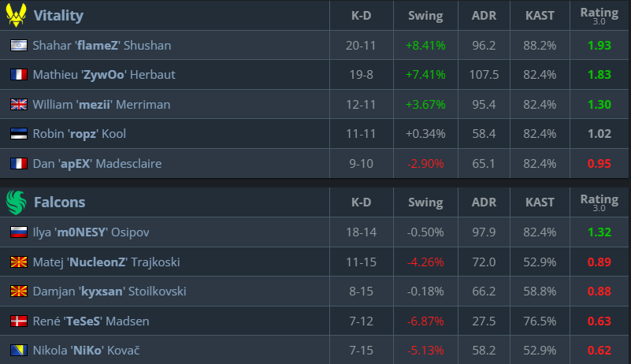Open the Vitality team page link

pos(58,16)
